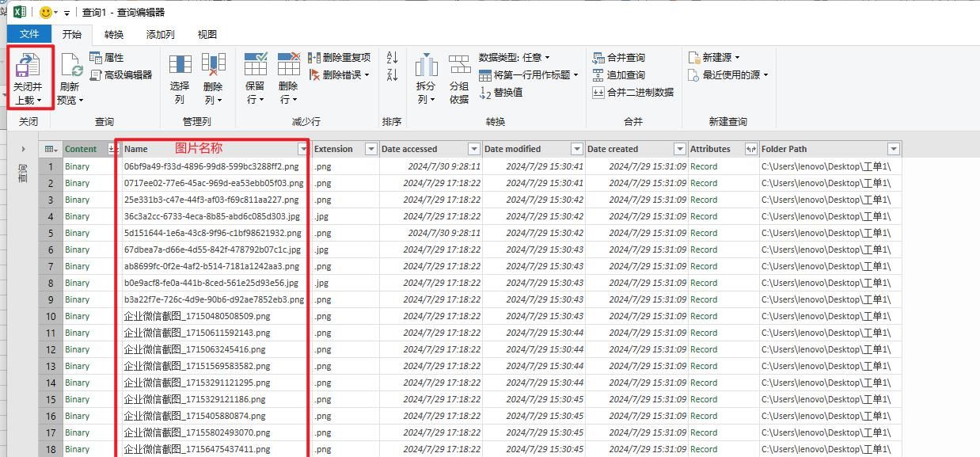This screenshot has height=457, width=980.
Task: Click the Excel icon in the title bar
Action: coord(20,12)
